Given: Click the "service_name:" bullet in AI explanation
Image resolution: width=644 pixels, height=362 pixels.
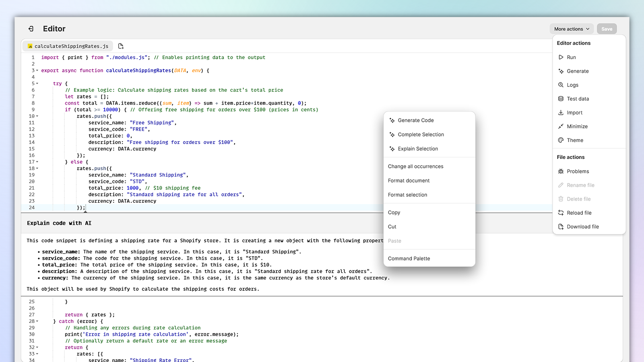Looking at the screenshot, I should click(x=61, y=252).
